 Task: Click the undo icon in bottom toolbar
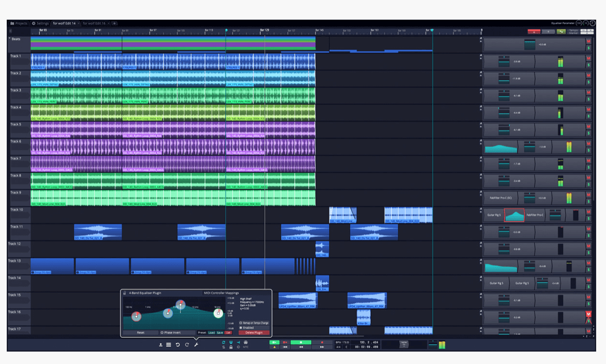tap(177, 344)
